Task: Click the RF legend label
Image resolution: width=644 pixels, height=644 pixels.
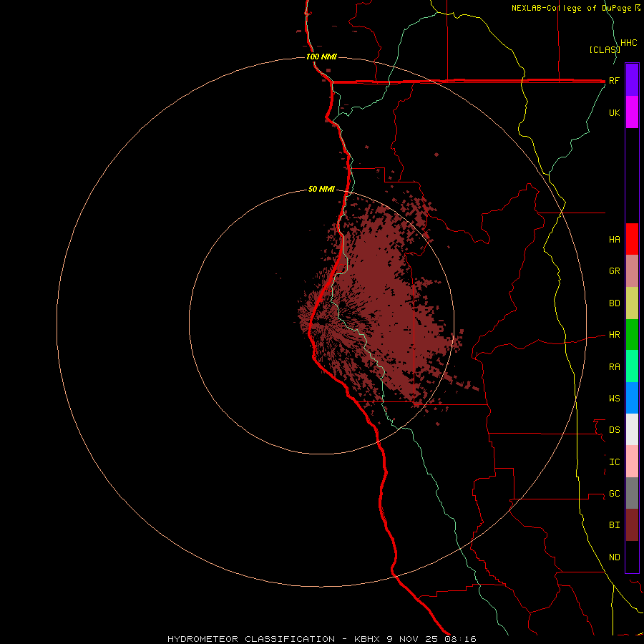Action: (614, 80)
